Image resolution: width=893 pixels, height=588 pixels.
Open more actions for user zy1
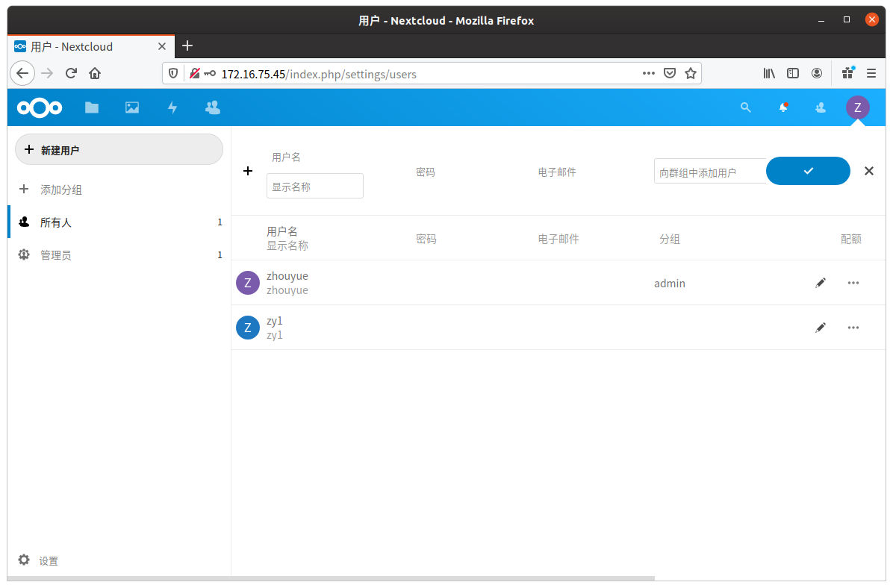(853, 327)
